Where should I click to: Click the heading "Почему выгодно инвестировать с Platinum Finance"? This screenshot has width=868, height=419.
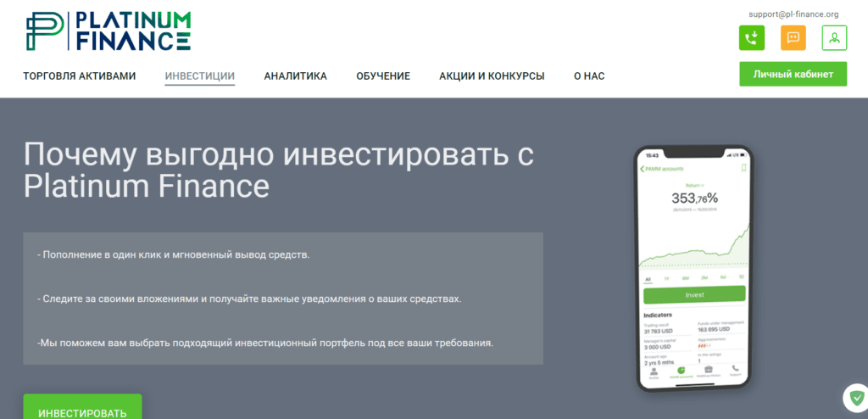(x=278, y=170)
